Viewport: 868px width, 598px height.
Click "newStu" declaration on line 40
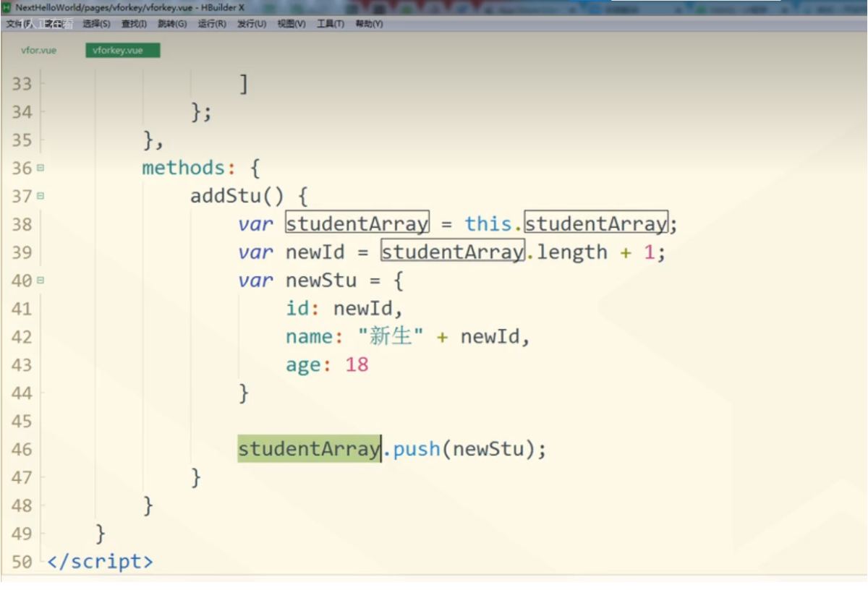coord(321,281)
